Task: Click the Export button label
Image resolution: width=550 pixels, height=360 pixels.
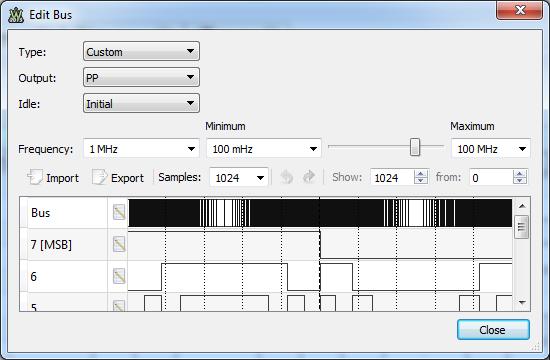Action: pos(127,178)
